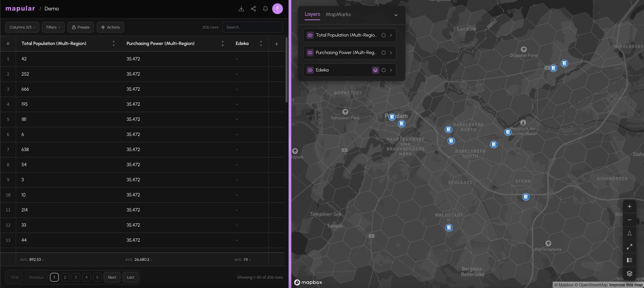This screenshot has width=644, height=288.
Task: Click Demo in the breadcrumb
Action: [x=52, y=9]
